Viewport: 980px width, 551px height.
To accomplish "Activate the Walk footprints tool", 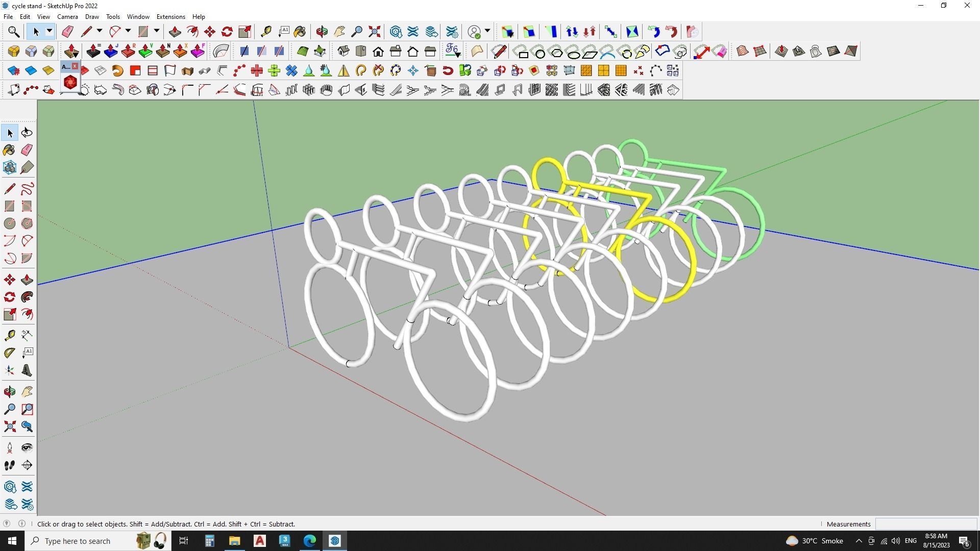I will 9,465.
